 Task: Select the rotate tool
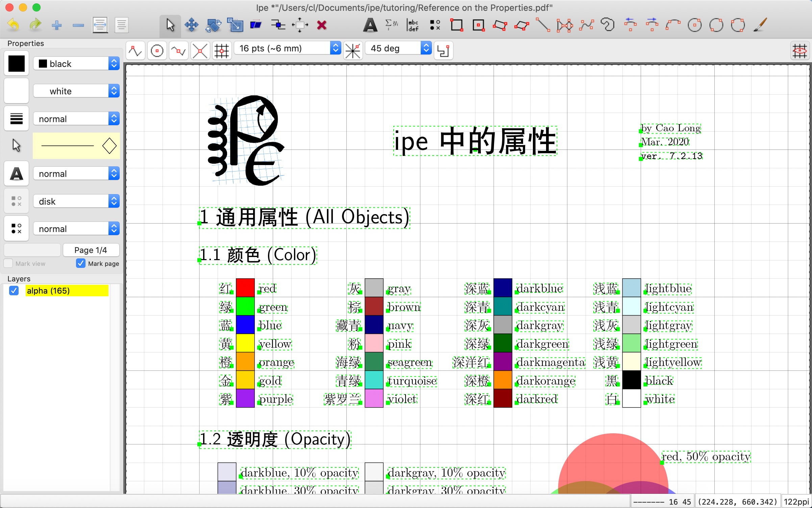tap(213, 25)
